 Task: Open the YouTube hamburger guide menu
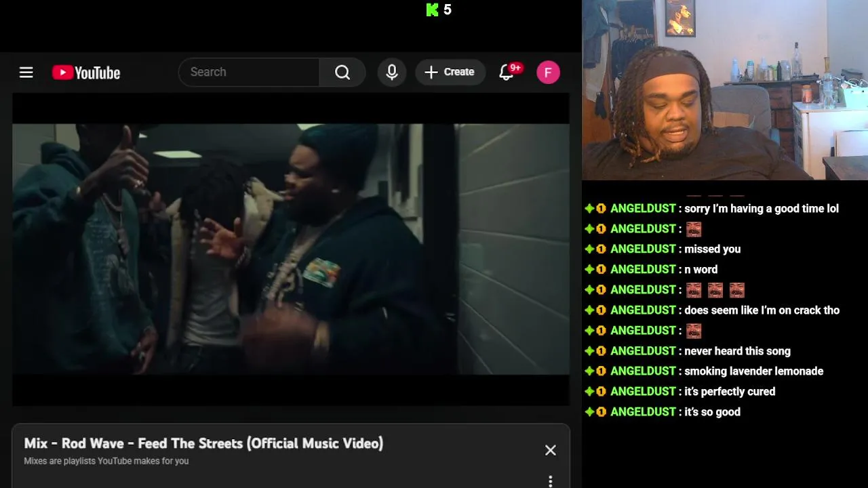click(26, 73)
